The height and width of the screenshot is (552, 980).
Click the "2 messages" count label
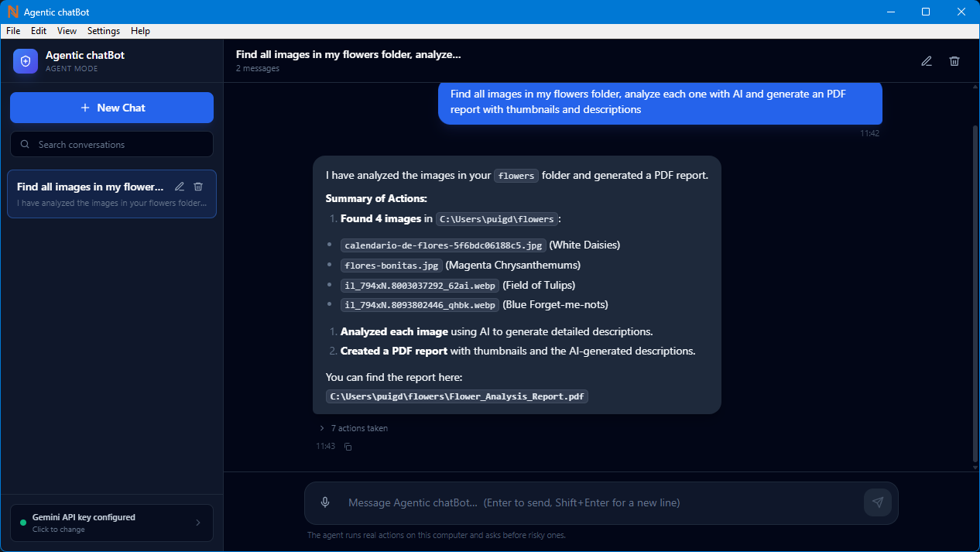[x=258, y=68]
